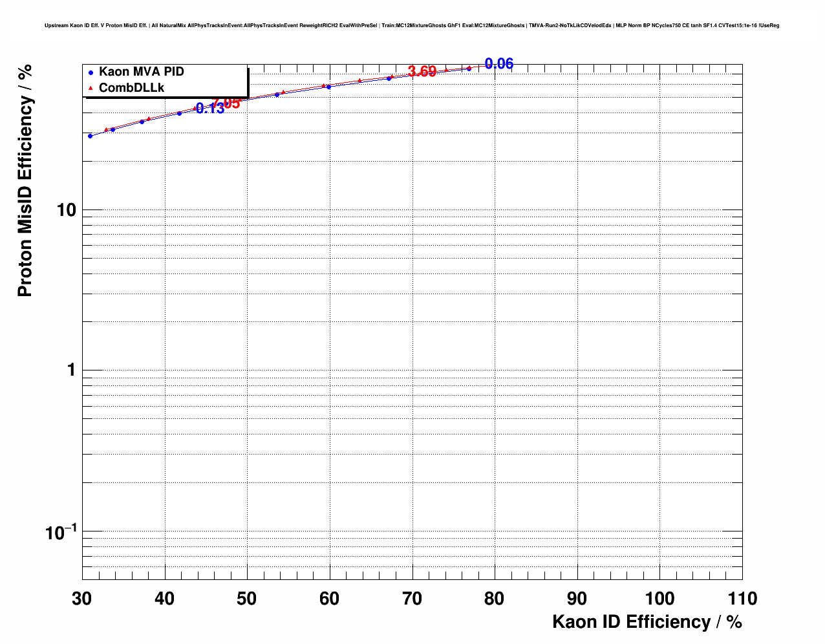Click the Kaon MVA PID legend entry
This screenshot has height=644, width=825.
click(x=142, y=72)
